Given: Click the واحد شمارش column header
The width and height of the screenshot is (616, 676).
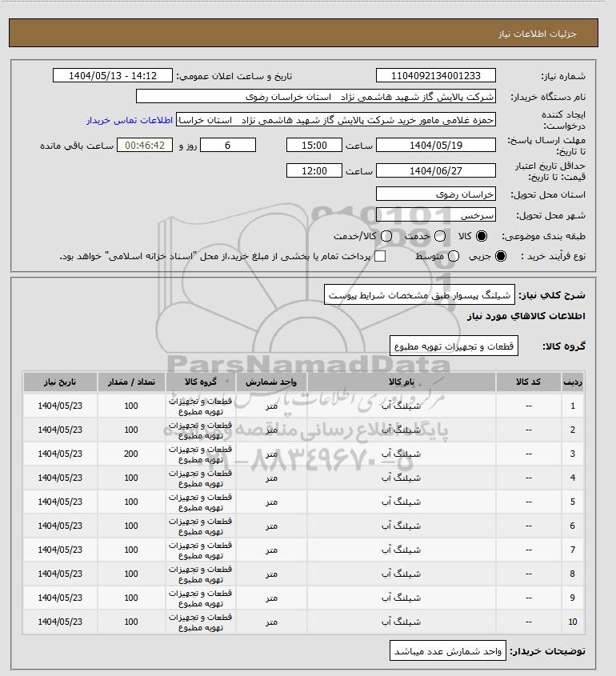Looking at the screenshot, I should [271, 382].
